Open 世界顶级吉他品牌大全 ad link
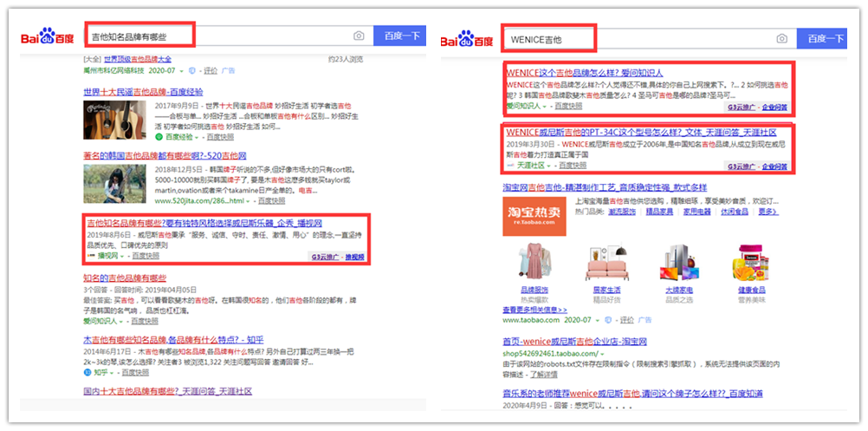The width and height of the screenshot is (868, 431). click(x=138, y=59)
